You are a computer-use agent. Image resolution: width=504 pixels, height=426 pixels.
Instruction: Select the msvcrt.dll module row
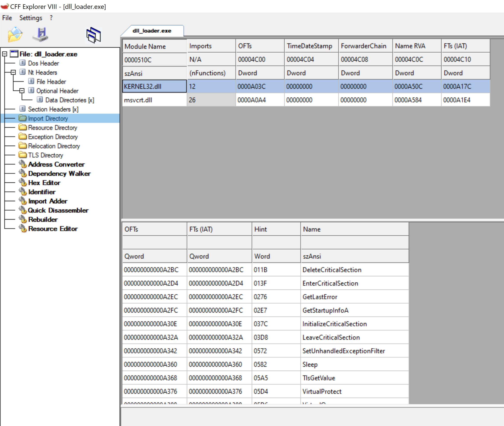point(138,100)
